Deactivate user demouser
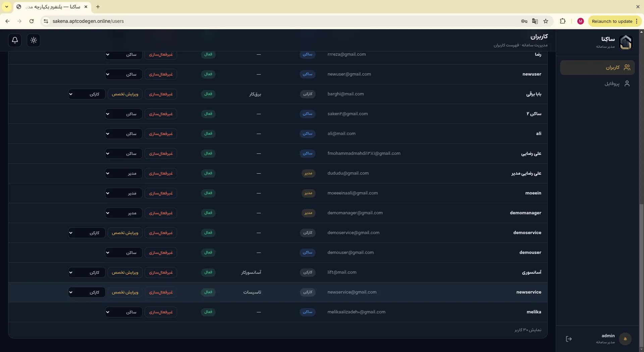The image size is (644, 352). point(161,253)
